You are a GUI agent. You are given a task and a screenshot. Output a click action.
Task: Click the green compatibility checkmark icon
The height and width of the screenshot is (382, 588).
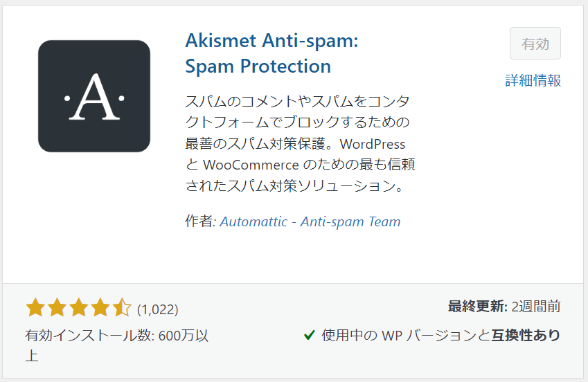309,335
